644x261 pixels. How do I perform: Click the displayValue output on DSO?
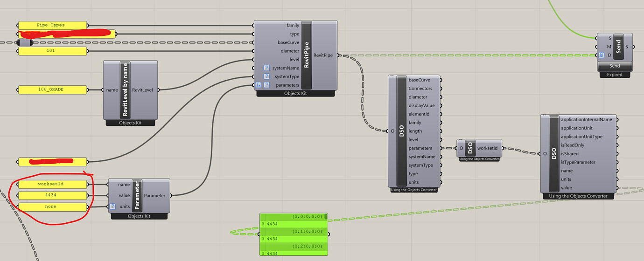click(x=421, y=106)
